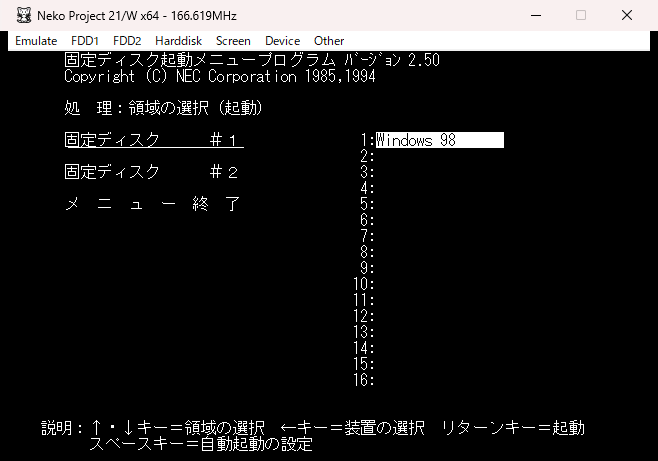Click the NEC Corporation copyright line
The height and width of the screenshot is (461, 658).
click(220, 76)
